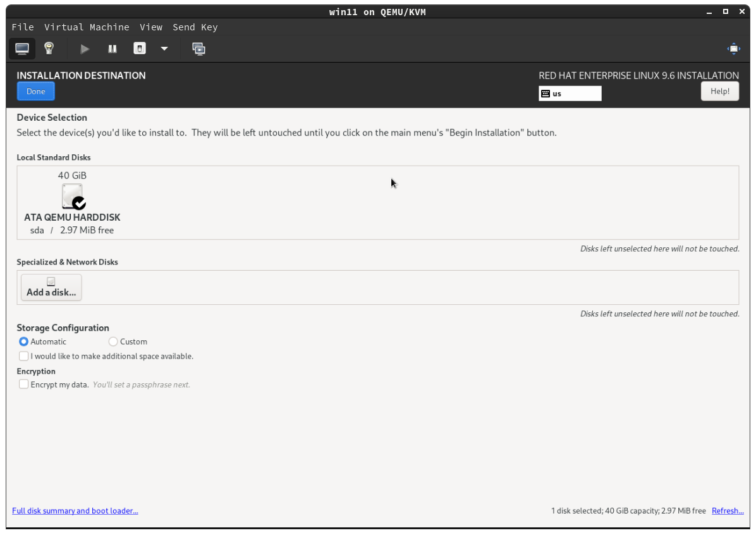This screenshot has height=535, width=756.
Task: Shut down the virtual machine
Action: [139, 48]
